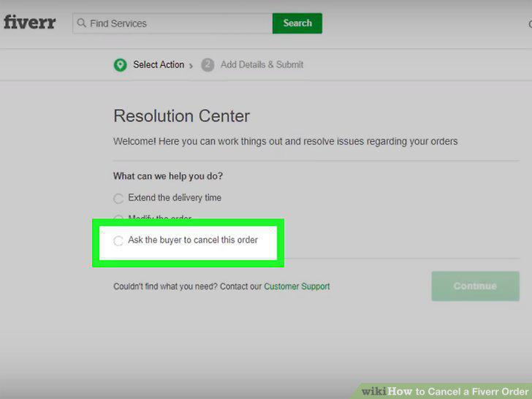Click the 'What can we help you do?' text
Image resolution: width=532 pixels, height=399 pixels.
point(168,176)
